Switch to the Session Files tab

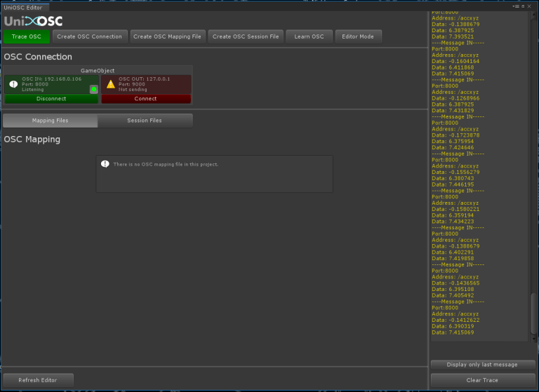click(145, 121)
